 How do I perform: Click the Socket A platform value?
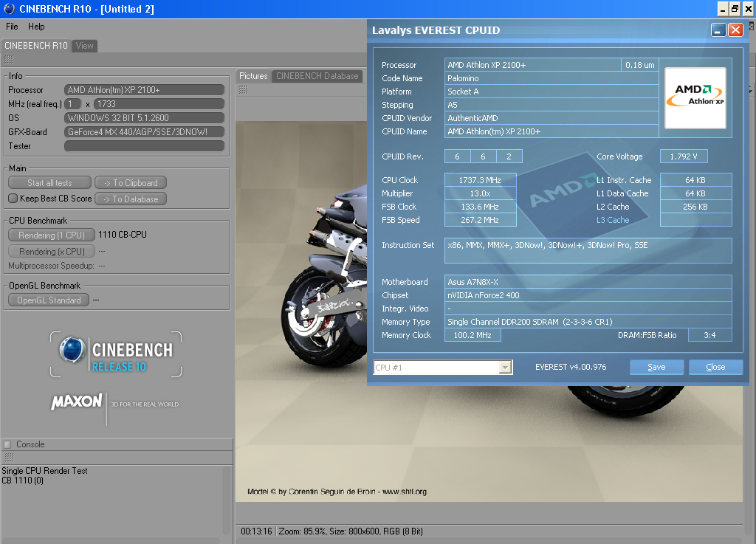point(551,91)
